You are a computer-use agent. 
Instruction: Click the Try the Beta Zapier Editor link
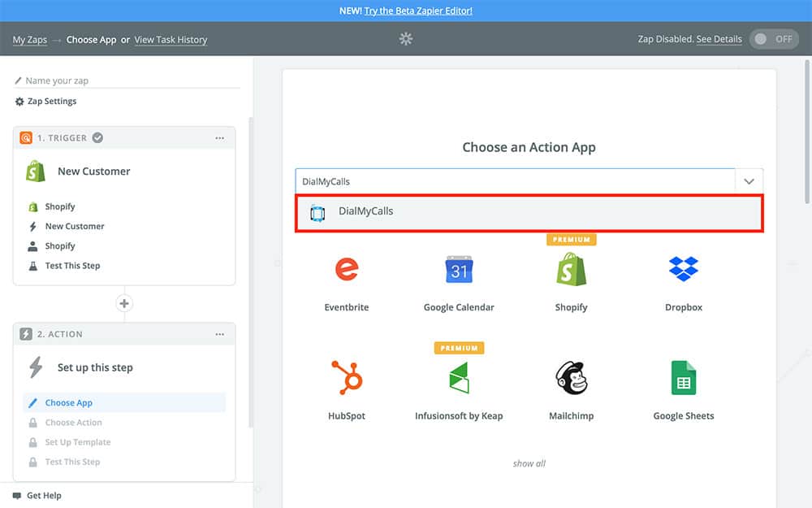coord(418,11)
